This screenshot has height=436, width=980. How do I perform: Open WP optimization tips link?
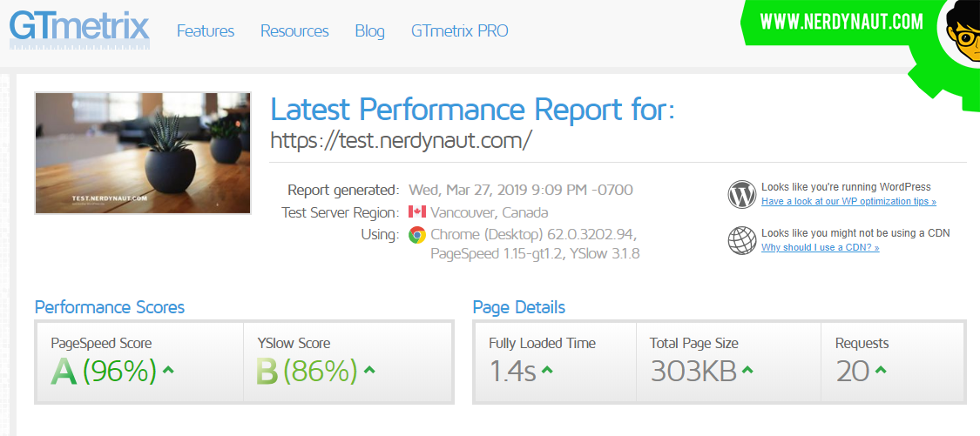click(848, 201)
